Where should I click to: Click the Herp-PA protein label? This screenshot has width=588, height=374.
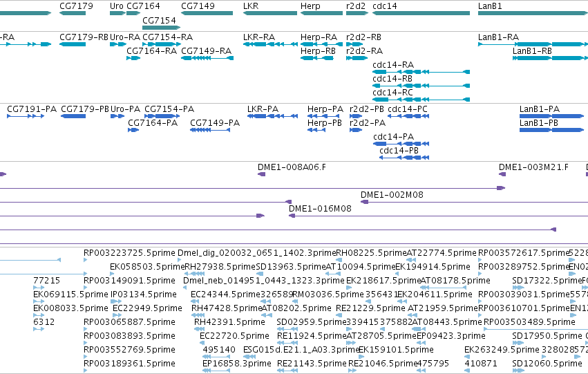(x=325, y=109)
